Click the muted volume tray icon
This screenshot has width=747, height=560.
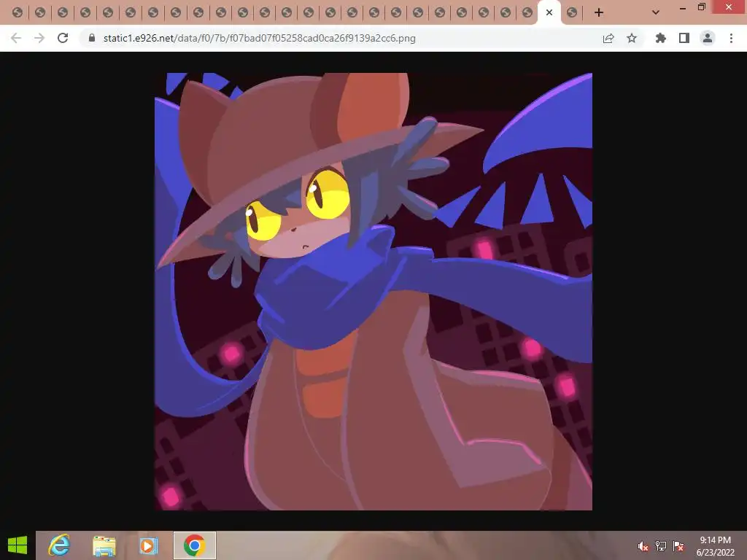tap(643, 546)
